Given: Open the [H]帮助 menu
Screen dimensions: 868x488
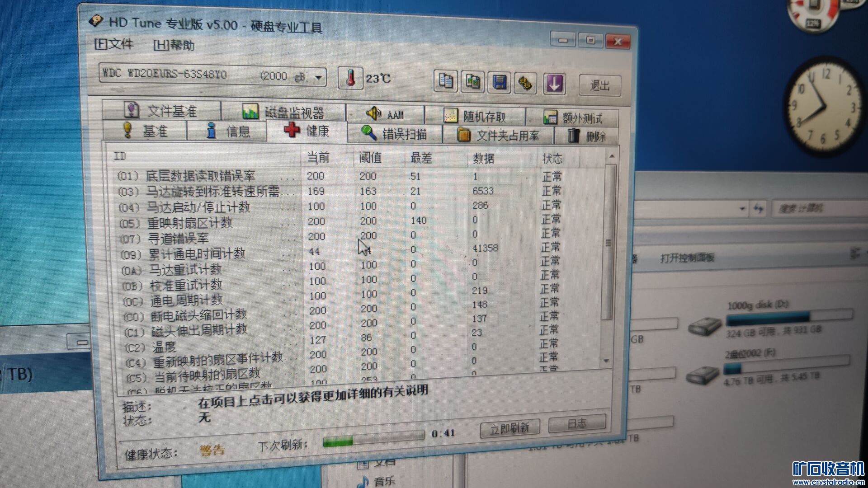Looking at the screenshot, I should [x=174, y=45].
